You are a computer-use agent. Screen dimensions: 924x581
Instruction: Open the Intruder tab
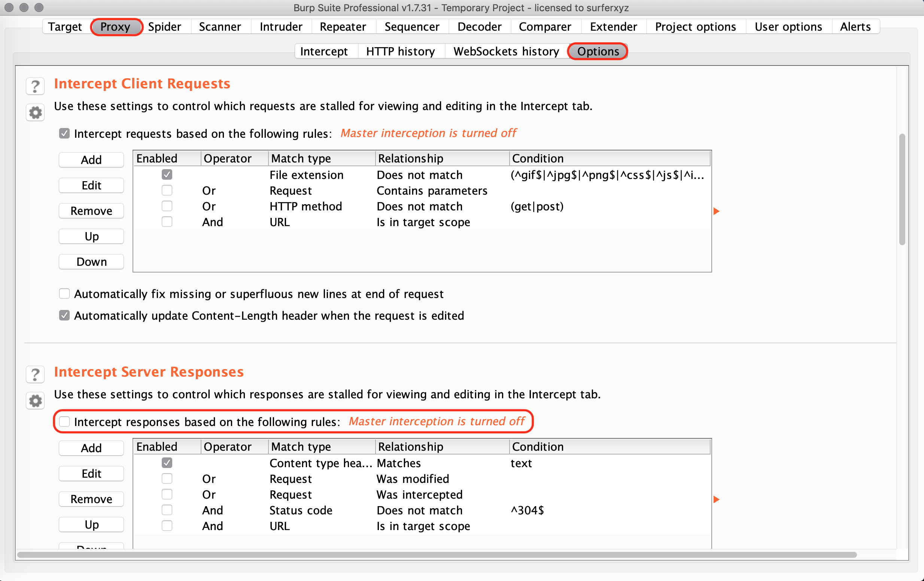pyautogui.click(x=281, y=27)
